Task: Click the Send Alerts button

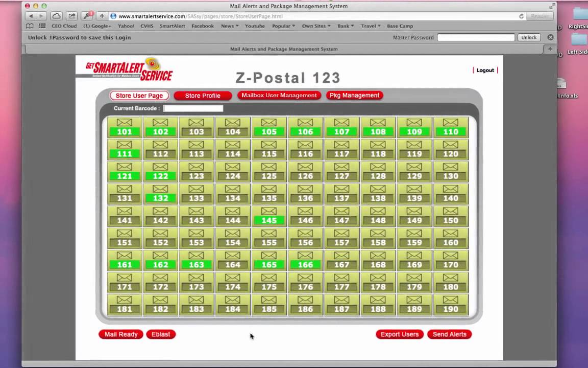Action: pos(449,334)
